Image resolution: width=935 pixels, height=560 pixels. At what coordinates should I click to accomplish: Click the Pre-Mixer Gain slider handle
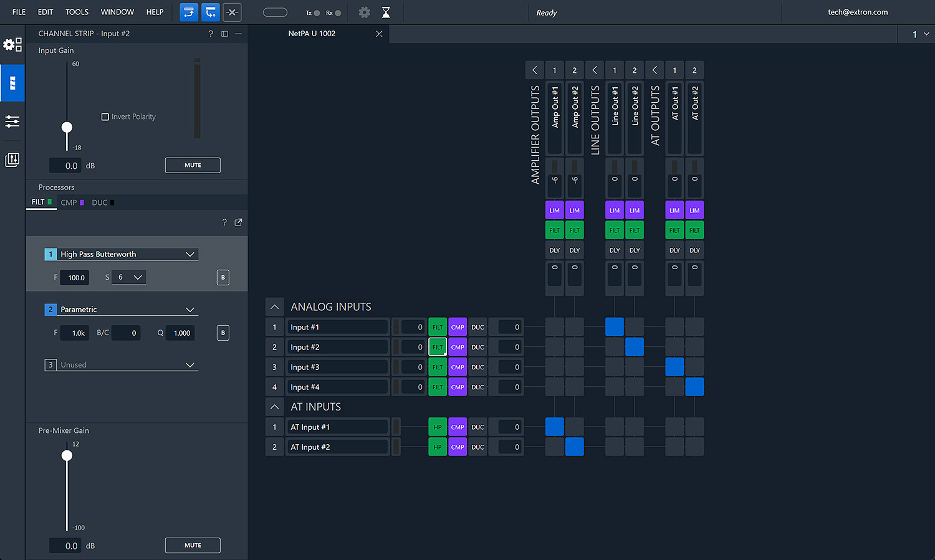click(x=67, y=455)
